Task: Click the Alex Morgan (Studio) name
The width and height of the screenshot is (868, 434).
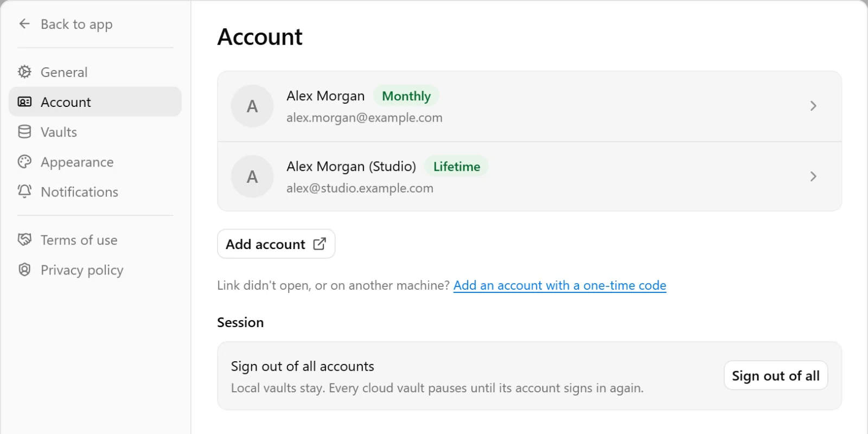Action: pos(351,167)
